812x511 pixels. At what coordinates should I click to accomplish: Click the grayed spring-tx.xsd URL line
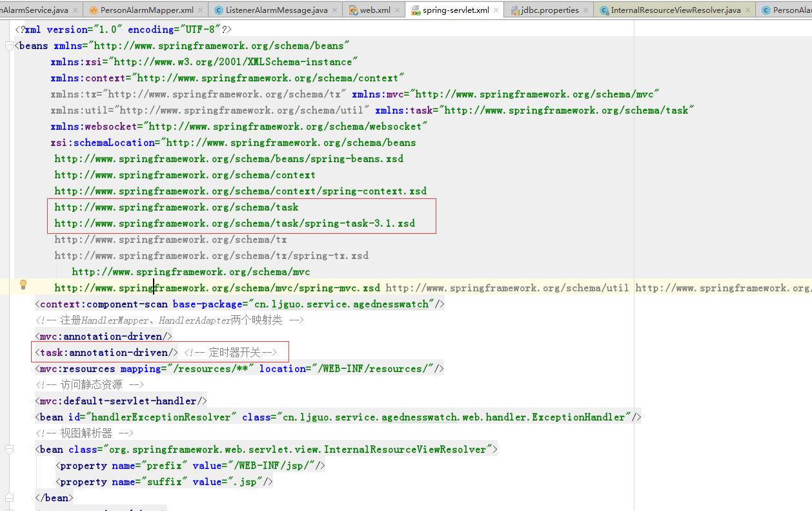pyautogui.click(x=212, y=256)
